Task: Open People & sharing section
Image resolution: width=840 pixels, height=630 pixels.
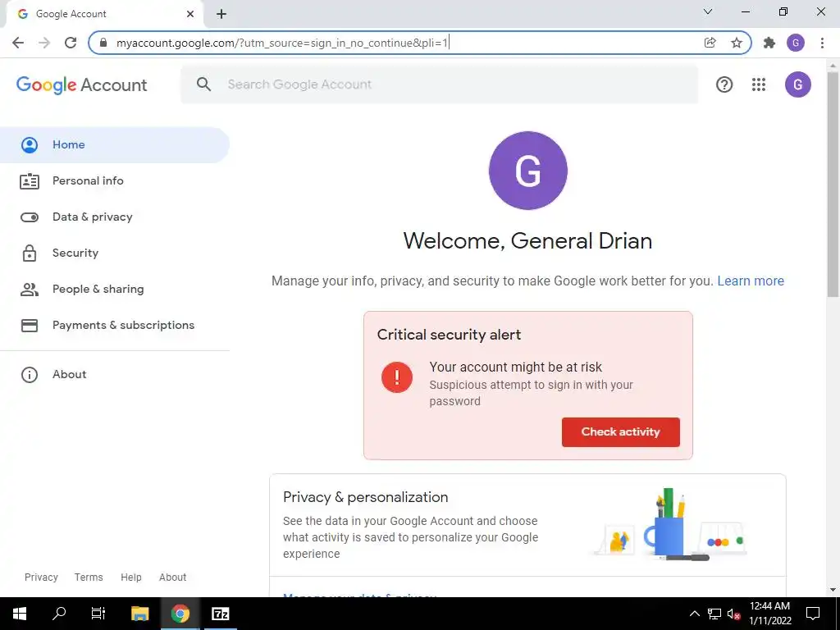Action: (115, 290)
